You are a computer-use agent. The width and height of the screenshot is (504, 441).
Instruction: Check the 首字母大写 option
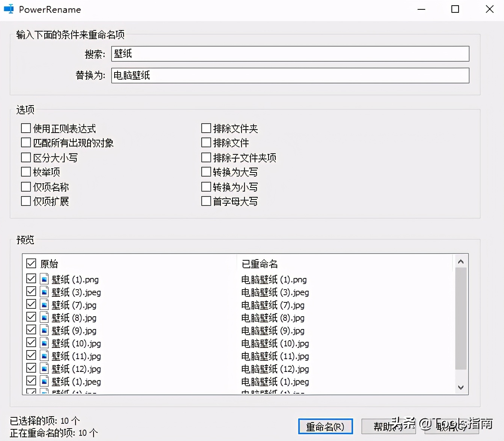(x=206, y=201)
